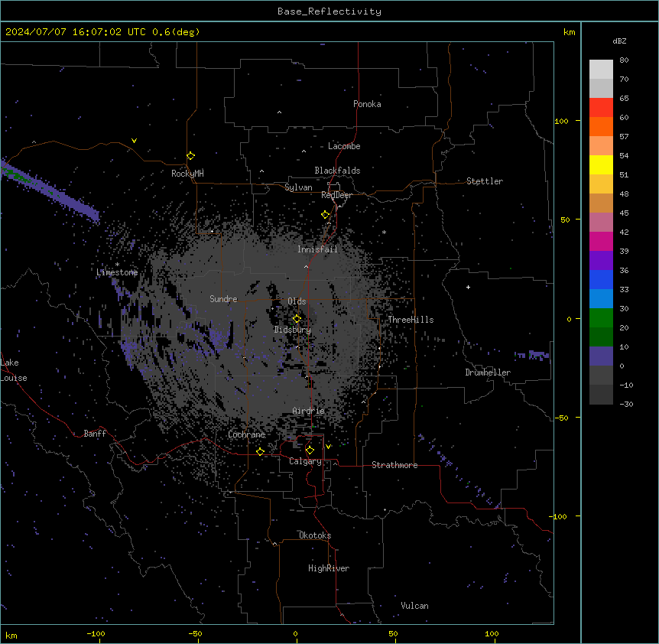Click the Stettler city label
The image size is (659, 644).
coord(485,181)
